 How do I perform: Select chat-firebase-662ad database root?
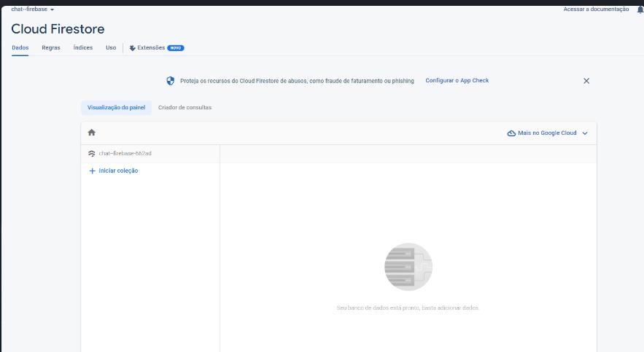(125, 154)
